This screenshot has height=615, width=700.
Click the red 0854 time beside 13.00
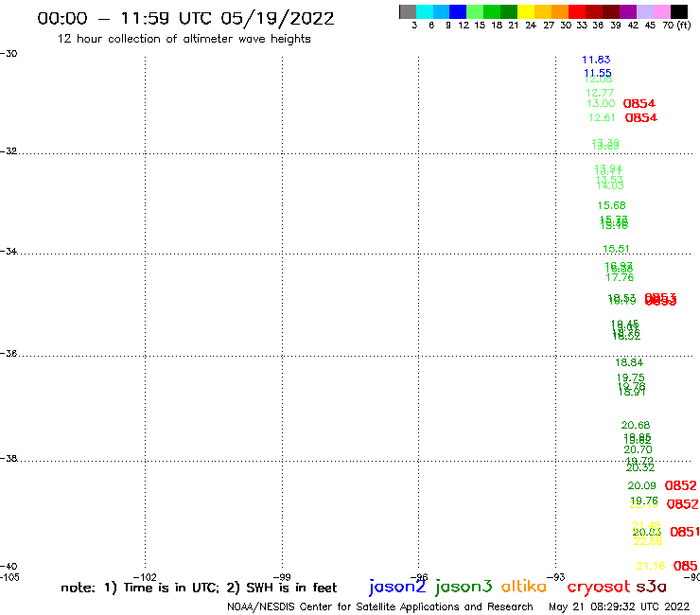click(639, 104)
